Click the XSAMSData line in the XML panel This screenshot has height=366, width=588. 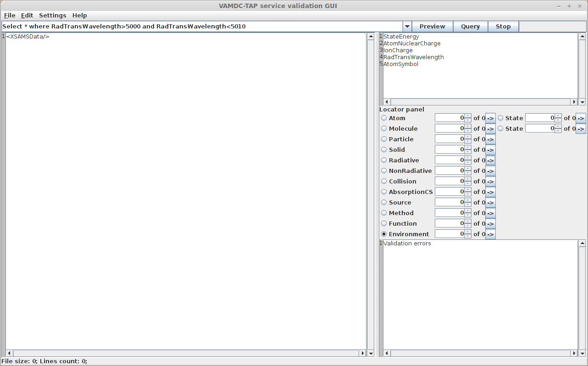click(28, 37)
